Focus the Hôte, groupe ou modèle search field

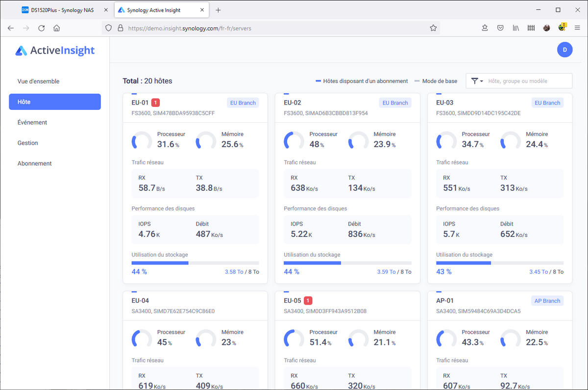[528, 81]
